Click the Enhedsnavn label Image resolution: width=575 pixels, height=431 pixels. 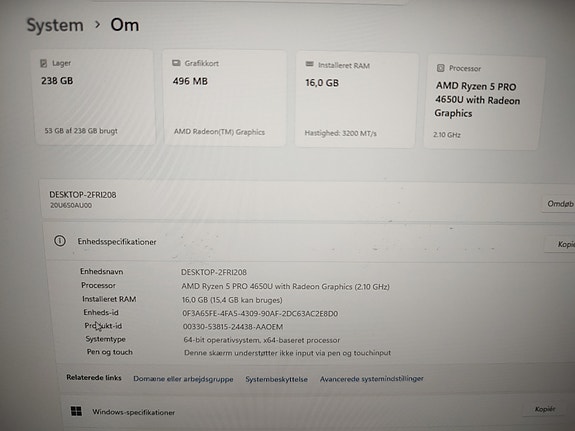click(x=102, y=272)
